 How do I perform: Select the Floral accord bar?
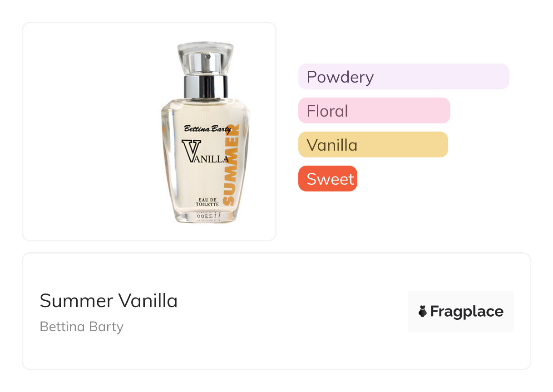tap(374, 111)
